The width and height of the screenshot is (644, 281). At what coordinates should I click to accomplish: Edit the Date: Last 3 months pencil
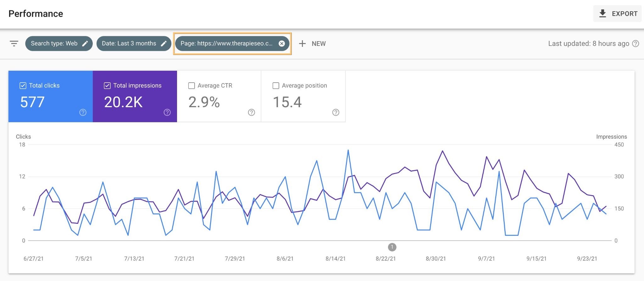coord(164,44)
